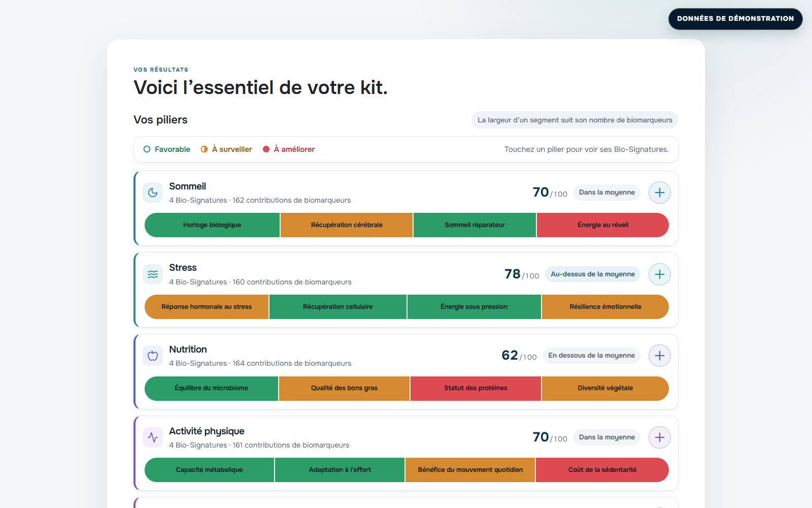Click the À surveiller half-circle icon
Image resolution: width=812 pixels, height=508 pixels.
(x=204, y=149)
